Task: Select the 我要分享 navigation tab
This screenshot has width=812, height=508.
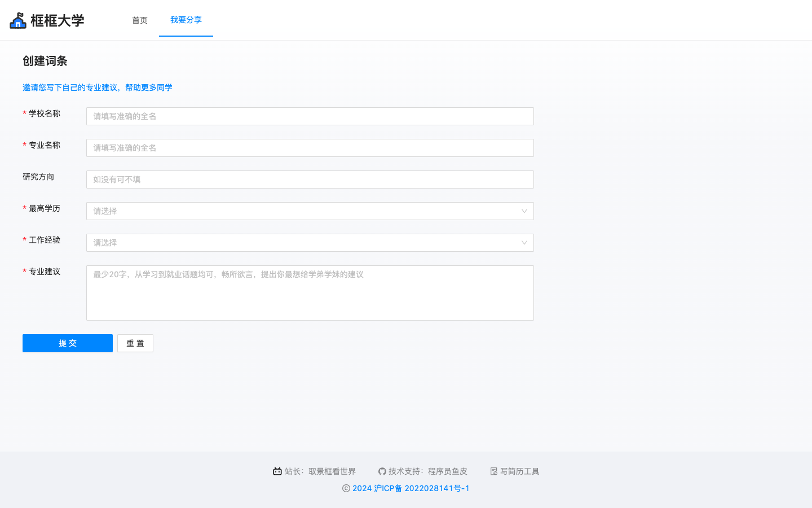Action: pyautogui.click(x=186, y=20)
